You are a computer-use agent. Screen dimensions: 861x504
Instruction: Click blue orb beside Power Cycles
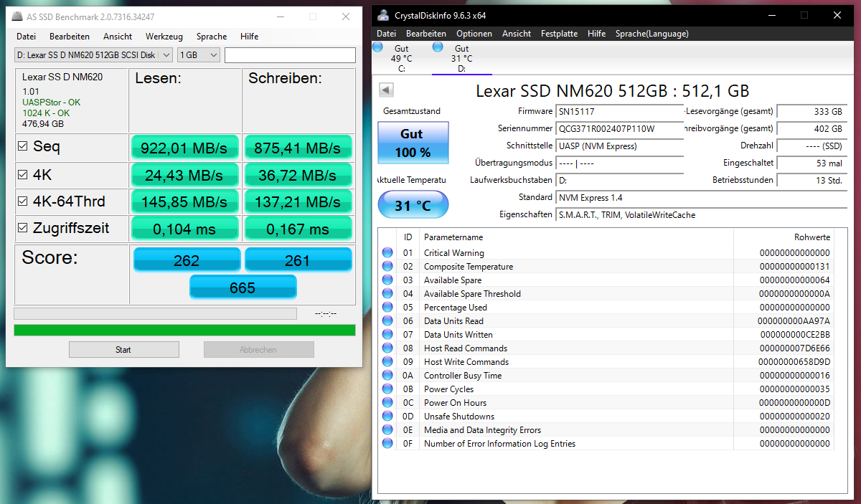point(387,389)
